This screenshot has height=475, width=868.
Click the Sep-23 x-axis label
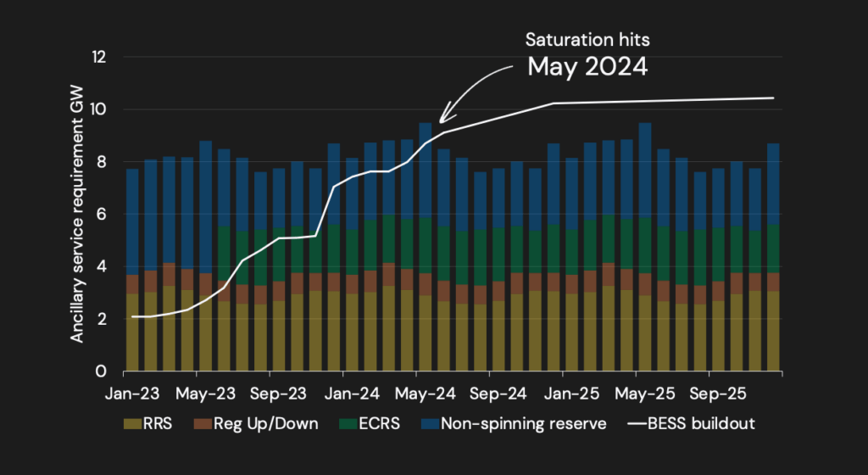tap(270, 394)
